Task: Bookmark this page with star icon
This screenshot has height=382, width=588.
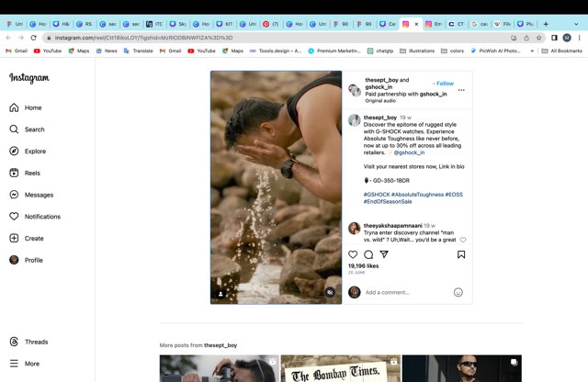Action: (539, 38)
